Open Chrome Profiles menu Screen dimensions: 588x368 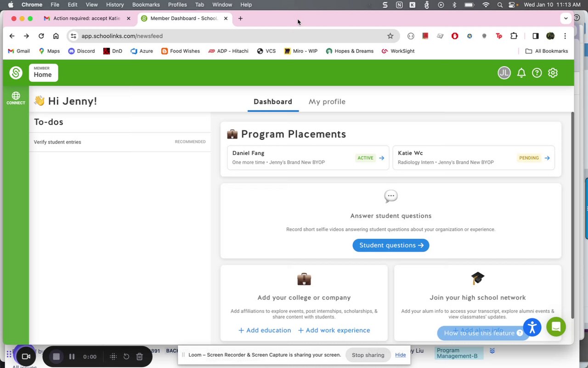(x=177, y=5)
